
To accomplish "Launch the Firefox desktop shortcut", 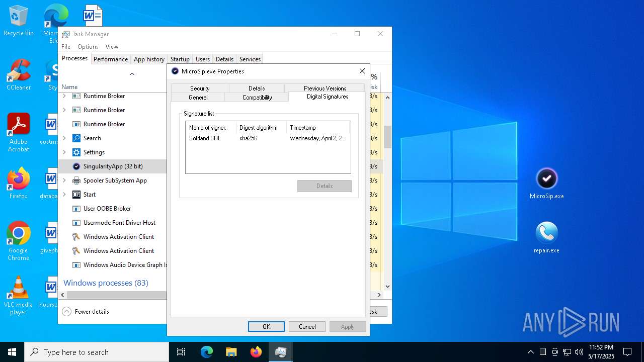I will click(18, 183).
